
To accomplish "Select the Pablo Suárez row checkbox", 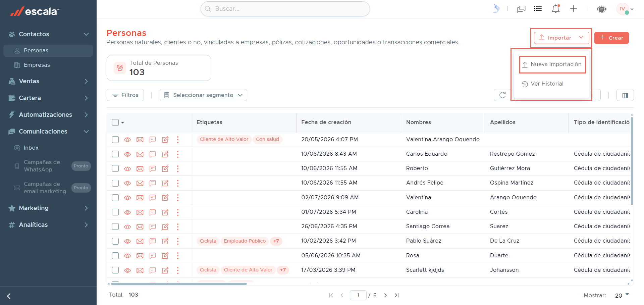I will pos(115,241).
